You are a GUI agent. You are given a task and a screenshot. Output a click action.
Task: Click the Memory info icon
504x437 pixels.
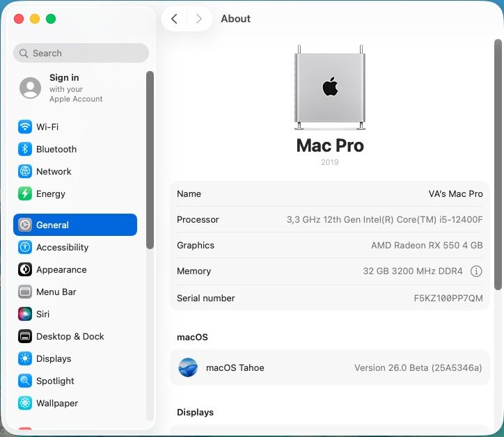click(x=476, y=271)
